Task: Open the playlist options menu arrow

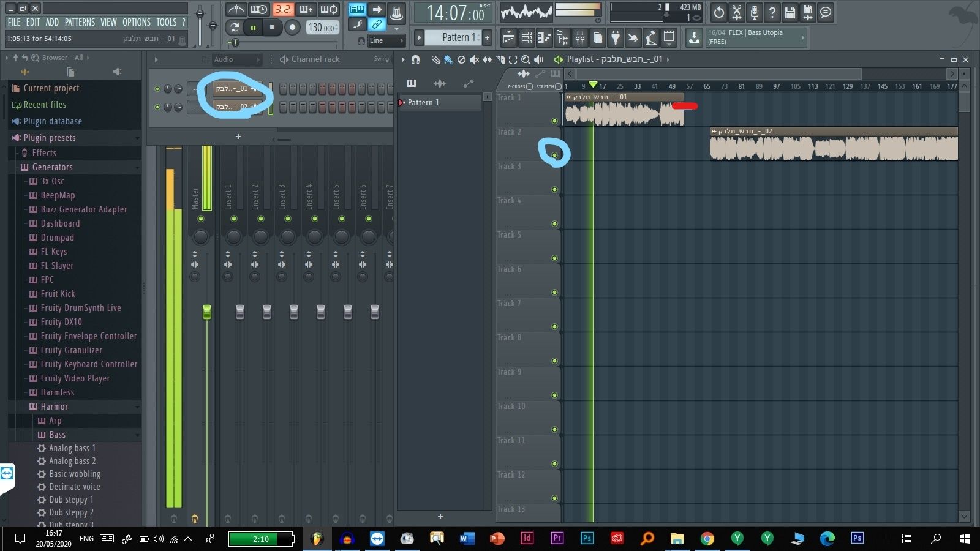Action: [x=403, y=59]
